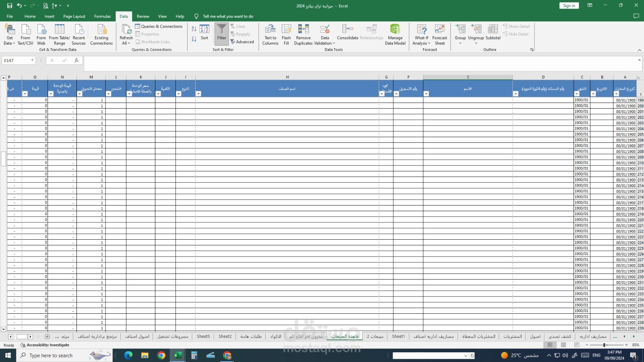Switch to Page Layout tab
Screen dimensions: 644x362
pyautogui.click(x=74, y=16)
